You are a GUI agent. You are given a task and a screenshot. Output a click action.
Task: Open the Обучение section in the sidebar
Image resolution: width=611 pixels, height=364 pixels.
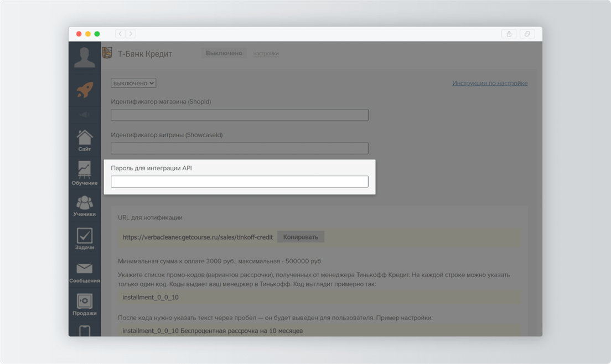[x=85, y=173]
